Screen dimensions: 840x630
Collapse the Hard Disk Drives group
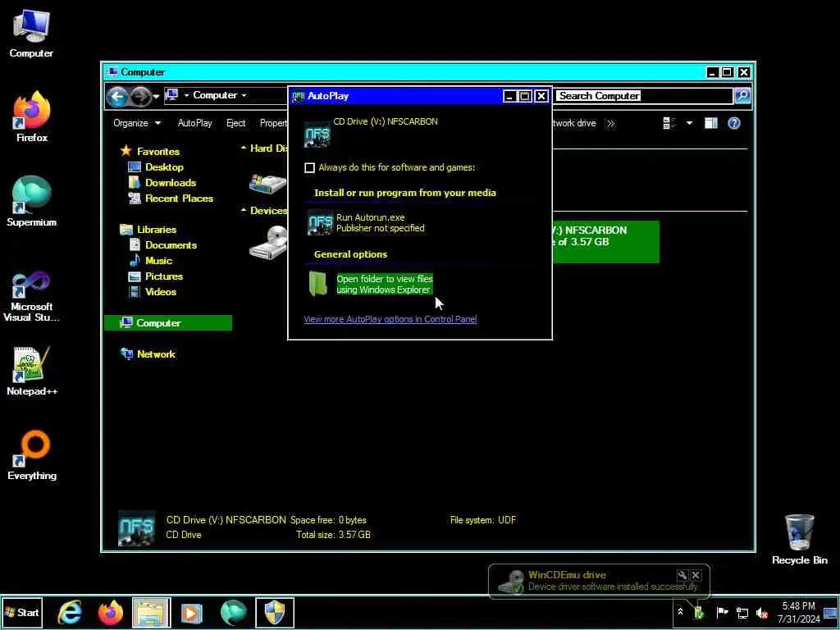[x=243, y=148]
